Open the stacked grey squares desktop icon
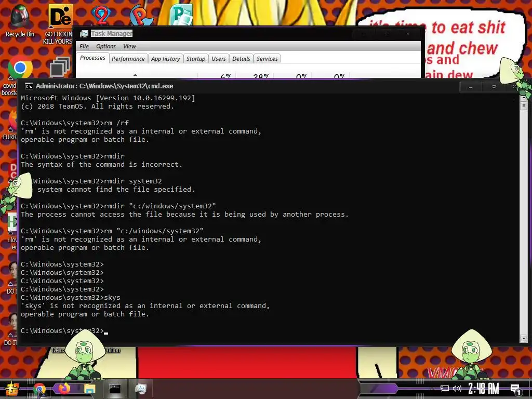Screen dimensions: 532x399 60,67
